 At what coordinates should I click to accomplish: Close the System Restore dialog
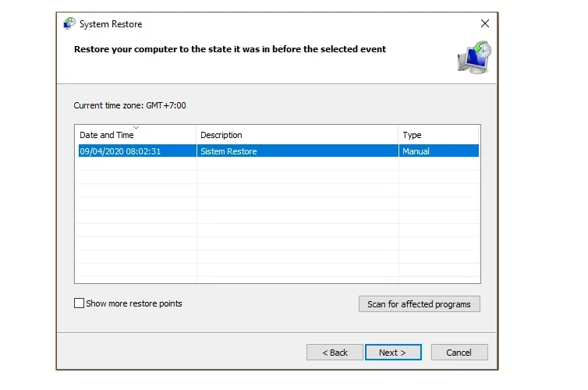click(x=485, y=23)
